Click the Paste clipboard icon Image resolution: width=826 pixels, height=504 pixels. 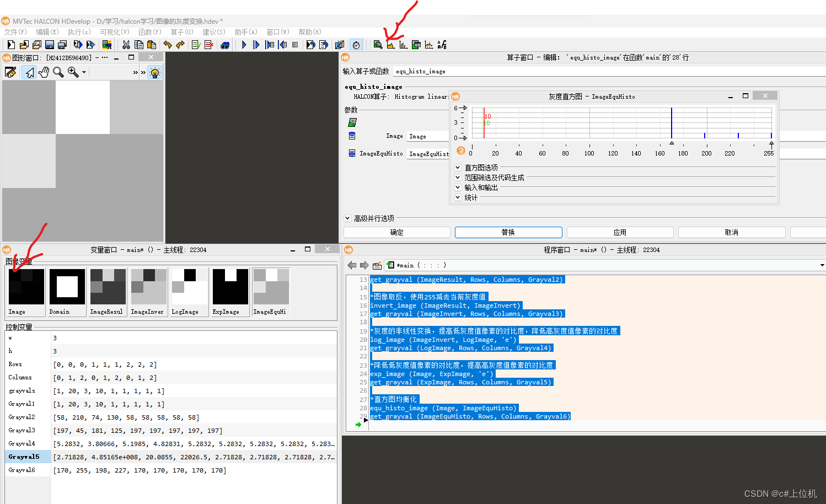152,45
